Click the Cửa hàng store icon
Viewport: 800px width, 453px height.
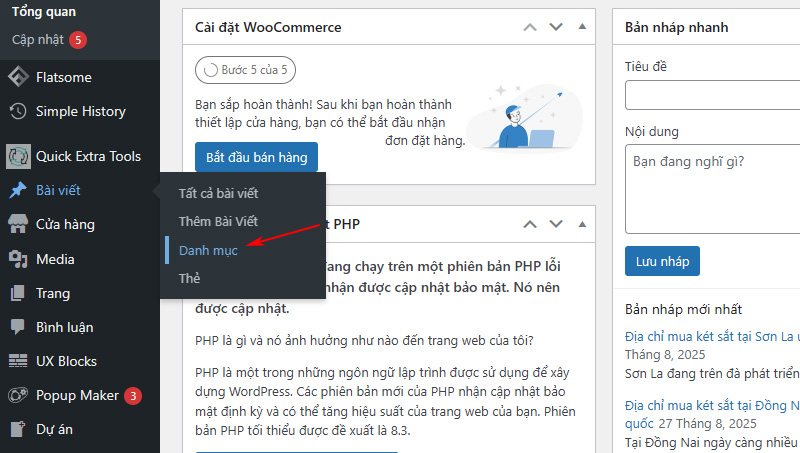coord(18,224)
